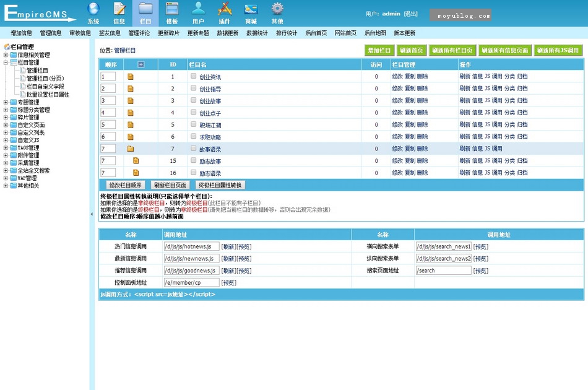588x390 pixels.
Task: Open the 其他 gear icon
Action: pos(277,13)
